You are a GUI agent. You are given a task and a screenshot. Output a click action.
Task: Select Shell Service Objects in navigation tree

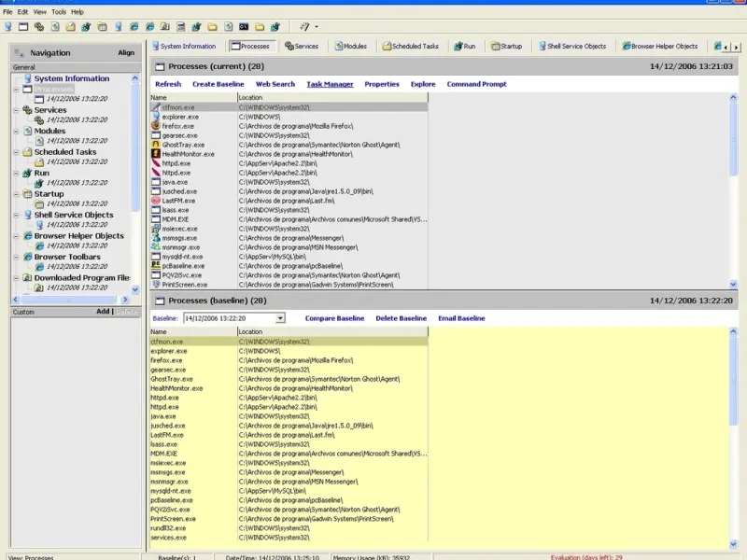73,215
